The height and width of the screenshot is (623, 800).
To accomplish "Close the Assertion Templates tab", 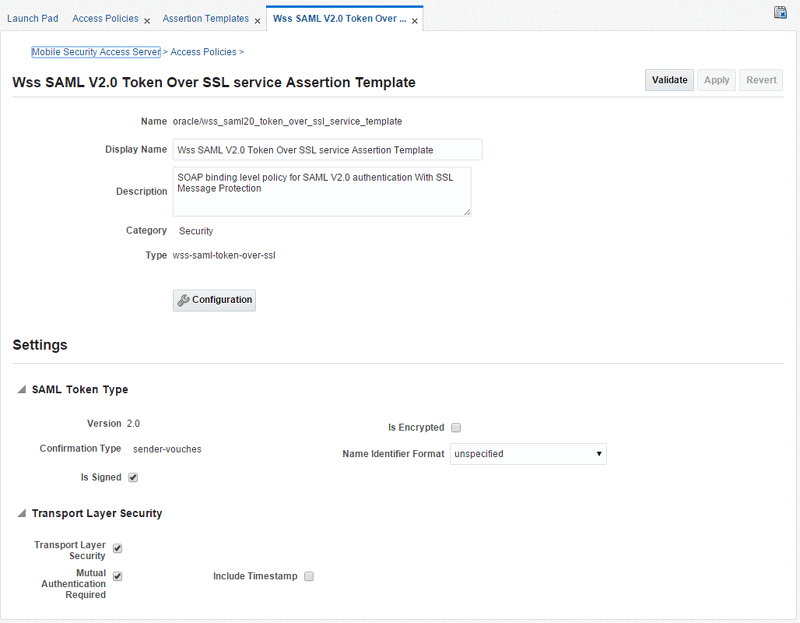I will [258, 21].
